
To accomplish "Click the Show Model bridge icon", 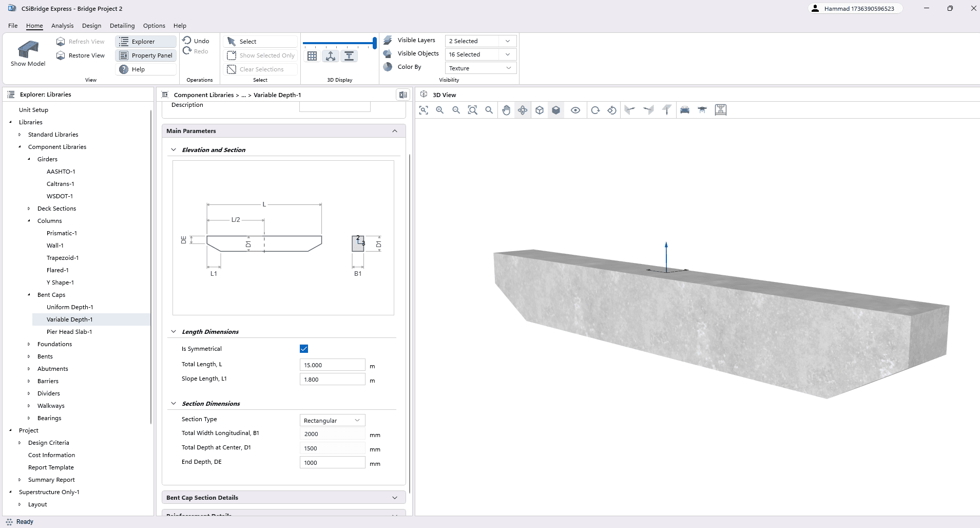I will tap(28, 50).
